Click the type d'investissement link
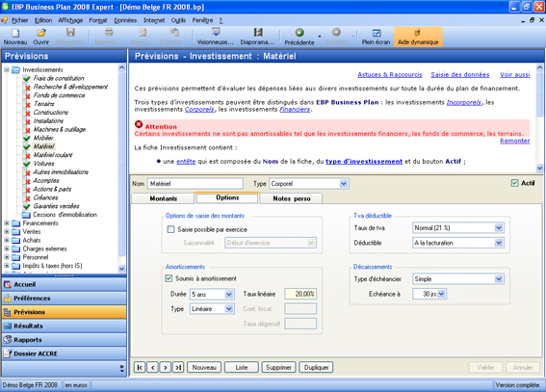 (x=364, y=161)
